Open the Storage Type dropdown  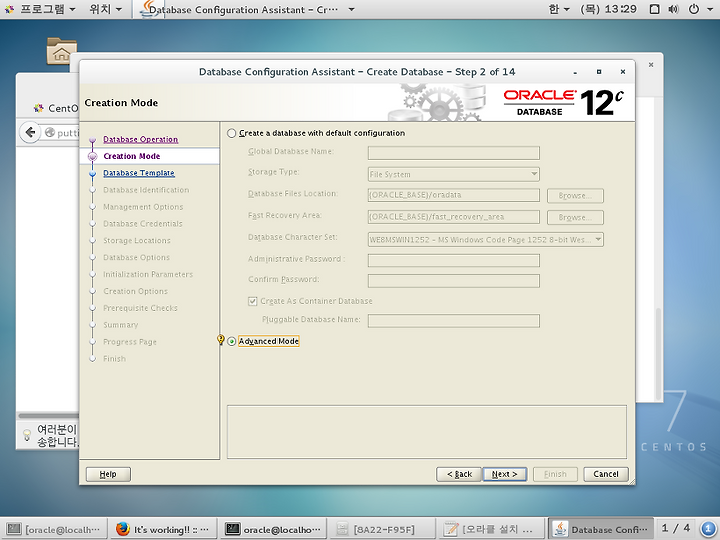pyautogui.click(x=454, y=174)
